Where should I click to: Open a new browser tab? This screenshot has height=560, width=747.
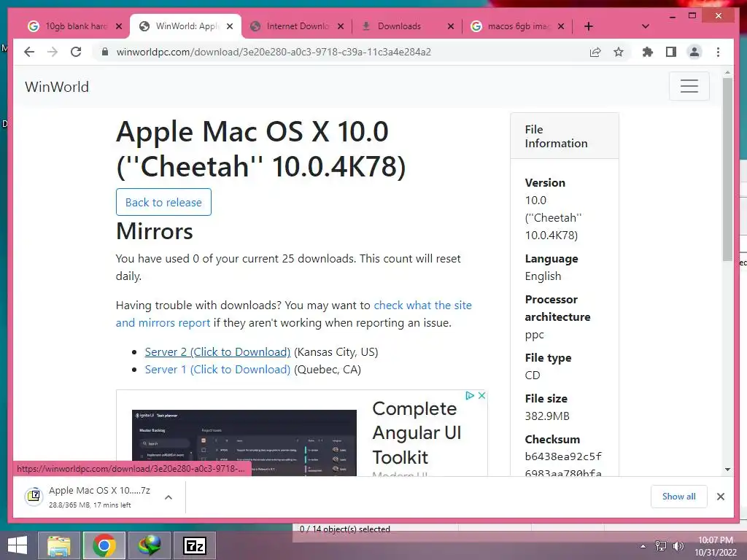click(589, 26)
